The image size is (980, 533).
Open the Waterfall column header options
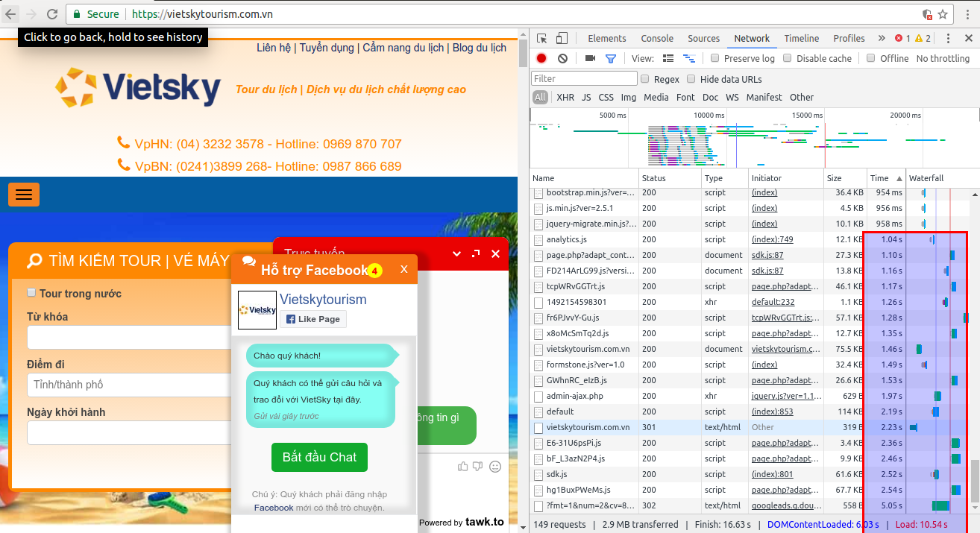(942, 178)
